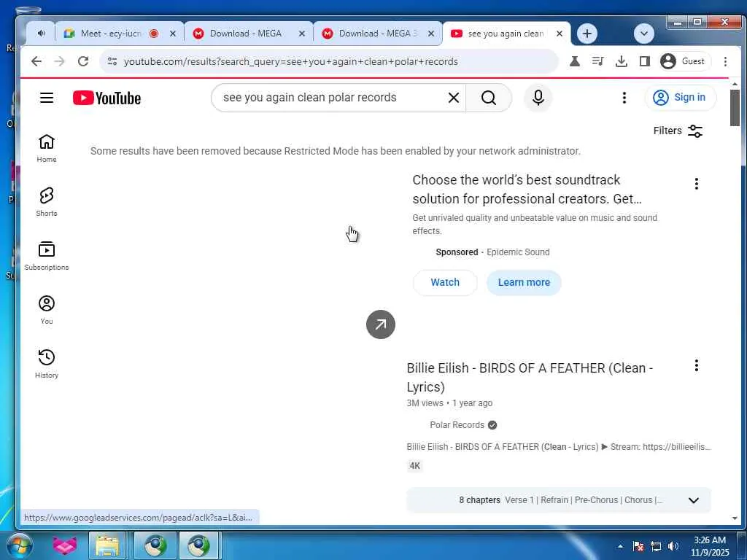
Task: Click the browser address bar URL
Action: pos(290,61)
